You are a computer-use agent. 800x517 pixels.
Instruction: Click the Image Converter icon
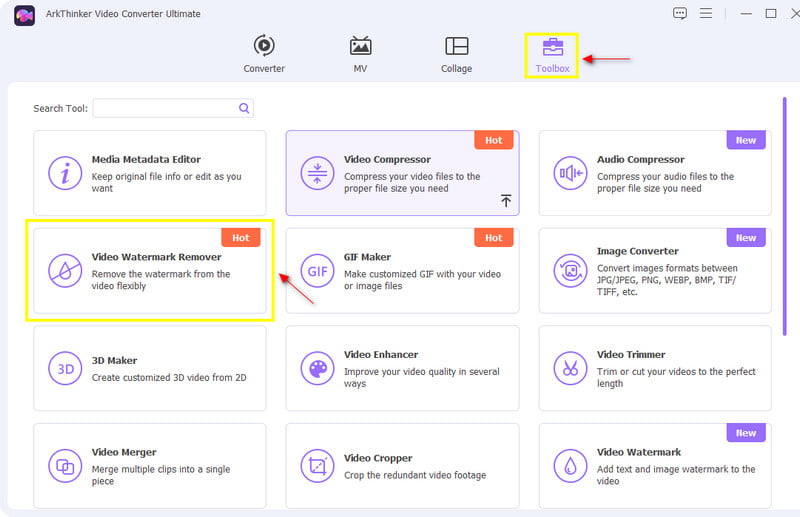[570, 270]
